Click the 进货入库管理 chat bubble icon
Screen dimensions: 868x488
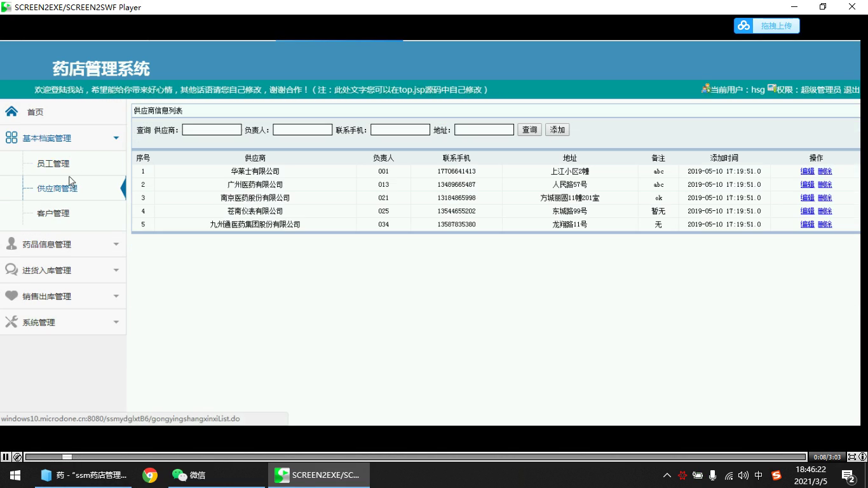[x=11, y=270]
